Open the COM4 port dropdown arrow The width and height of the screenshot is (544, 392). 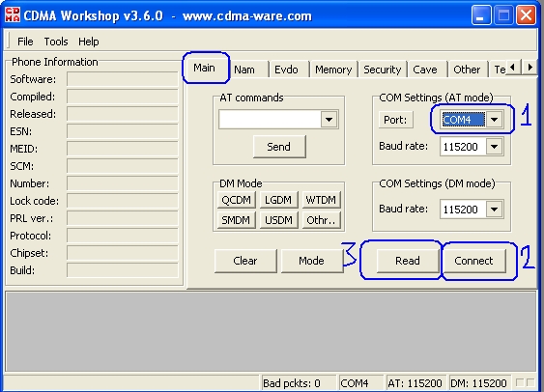(x=495, y=120)
